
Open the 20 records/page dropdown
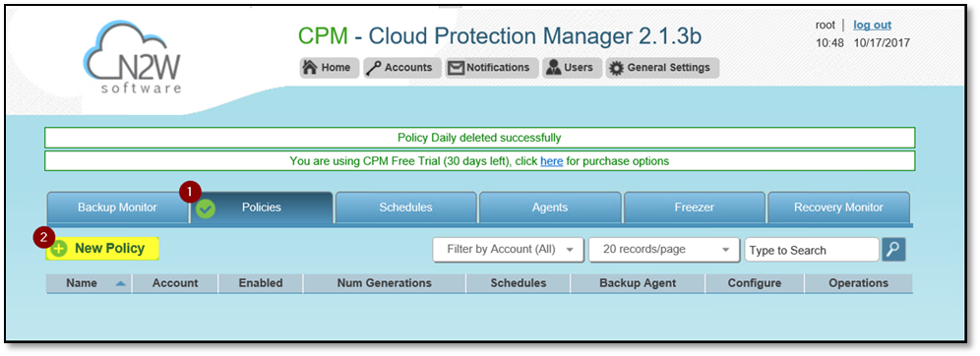(x=665, y=249)
